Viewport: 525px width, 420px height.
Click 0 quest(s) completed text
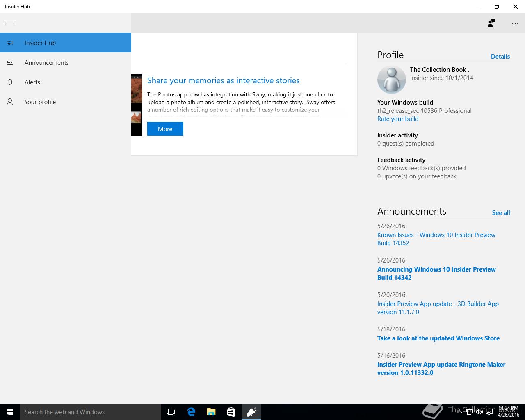[406, 144]
